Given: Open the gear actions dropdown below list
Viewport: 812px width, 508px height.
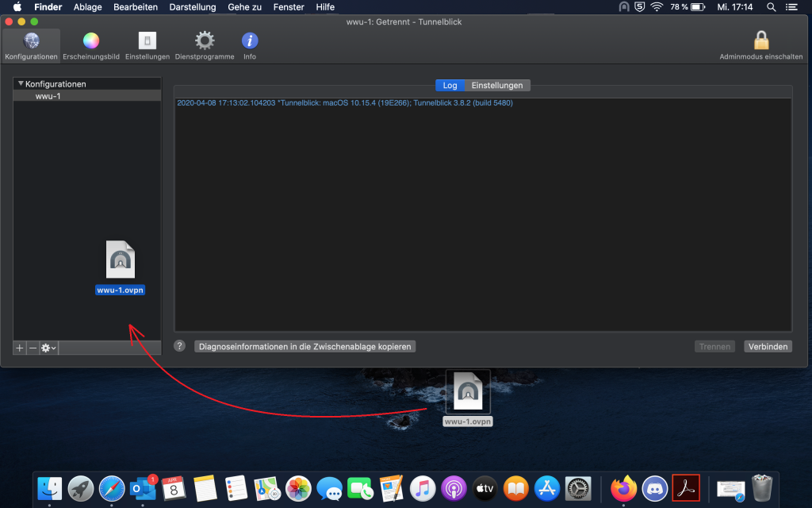Looking at the screenshot, I should pos(48,348).
